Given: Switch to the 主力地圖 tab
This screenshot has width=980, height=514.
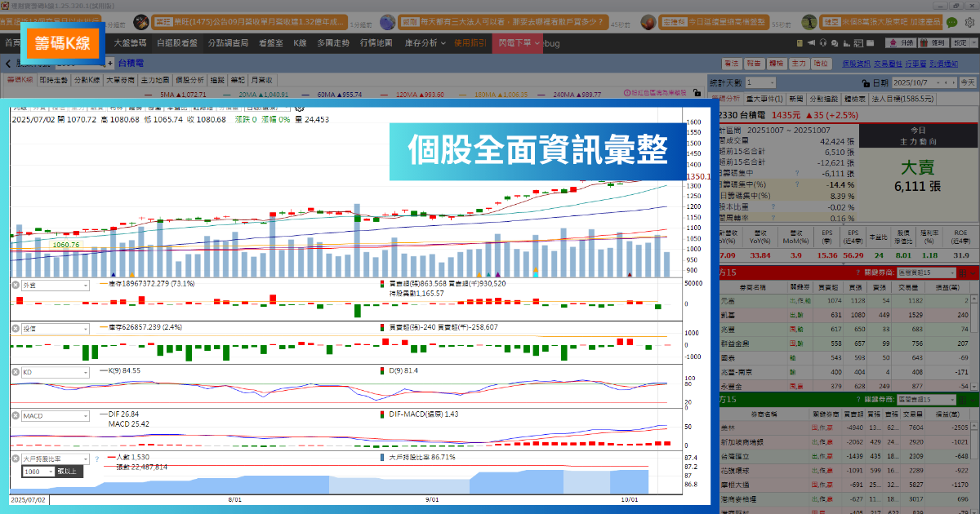Looking at the screenshot, I should [155, 80].
